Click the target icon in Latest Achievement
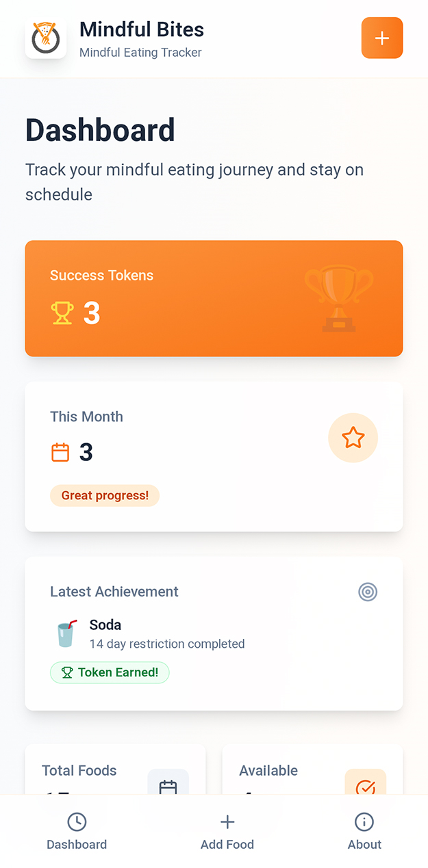Screen dimensions: 428x868 [368, 592]
